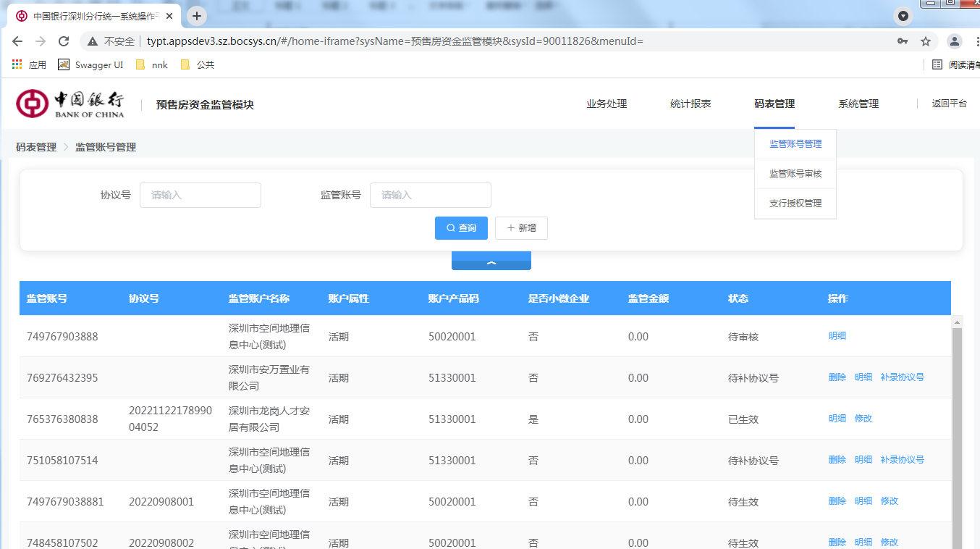The width and height of the screenshot is (980, 549).
Task: Click the scrollbar up arrow
Action: pos(957,322)
